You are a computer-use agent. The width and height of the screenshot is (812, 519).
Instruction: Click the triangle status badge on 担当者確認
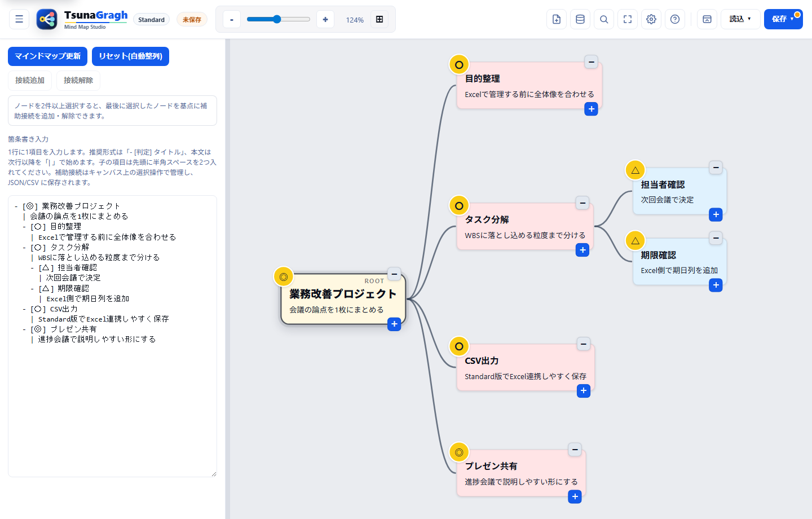pyautogui.click(x=636, y=170)
